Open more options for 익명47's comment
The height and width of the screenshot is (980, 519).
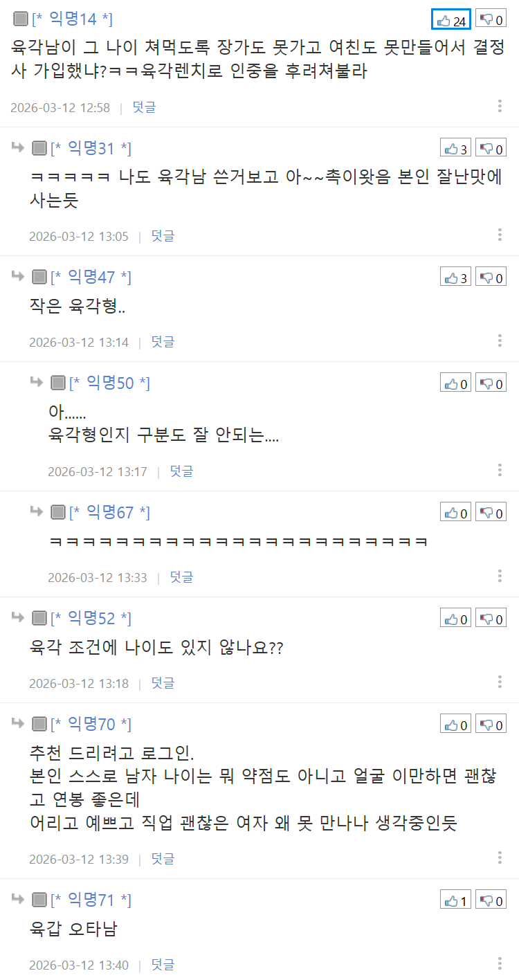point(500,341)
